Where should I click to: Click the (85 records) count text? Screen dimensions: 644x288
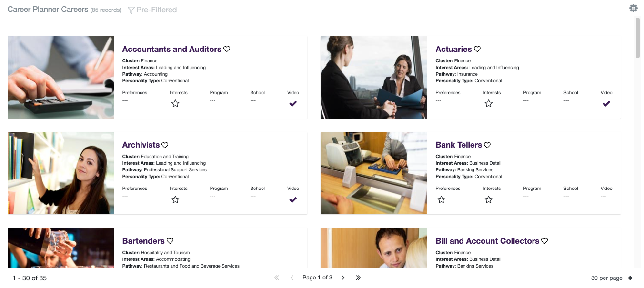point(106,10)
